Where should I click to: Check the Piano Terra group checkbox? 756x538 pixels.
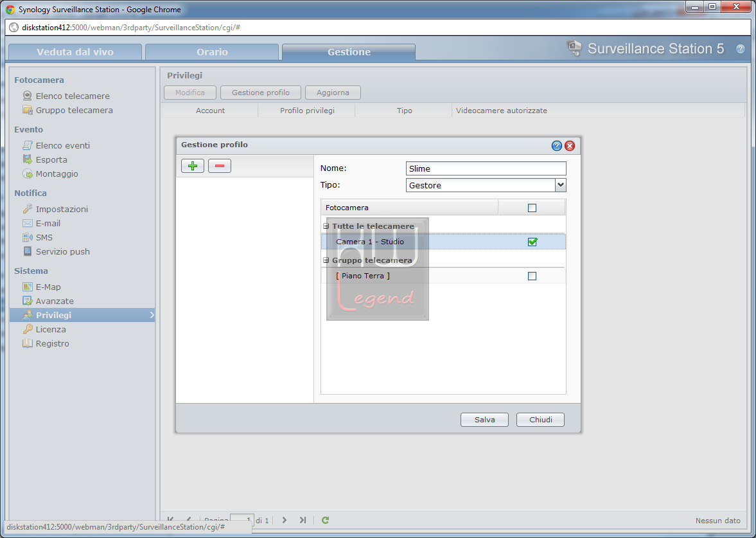tap(532, 276)
